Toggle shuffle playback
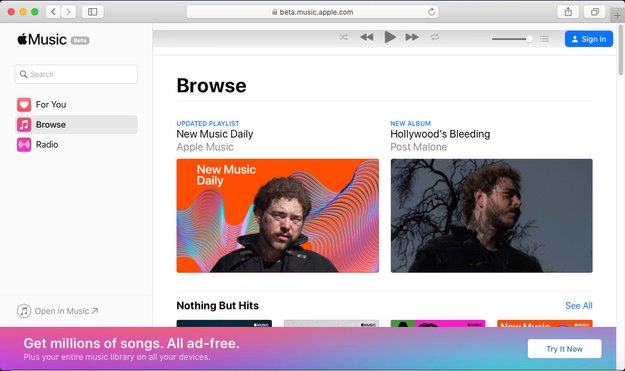Image resolution: width=625 pixels, height=371 pixels. point(343,37)
